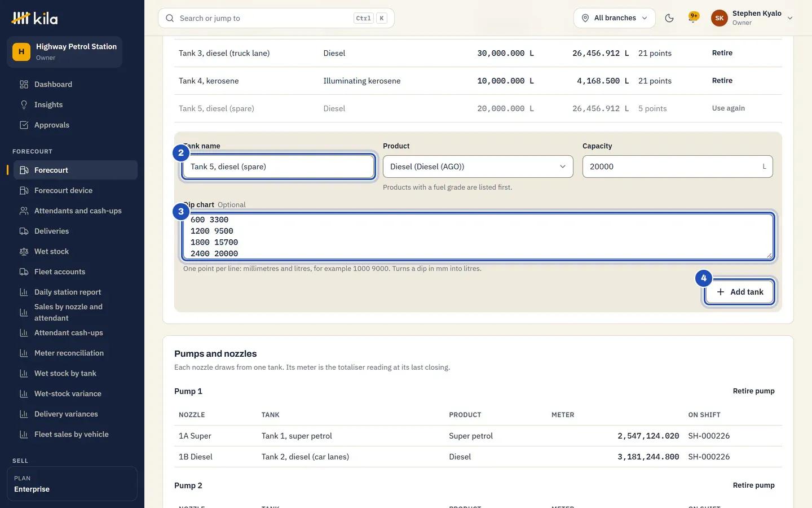Retire Tank 4, kerosene

pos(722,81)
